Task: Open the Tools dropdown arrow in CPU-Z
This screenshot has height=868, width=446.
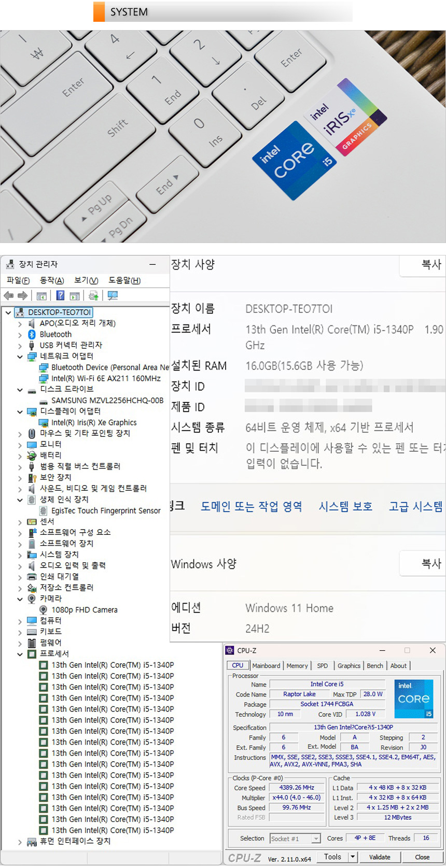Action: 353,857
